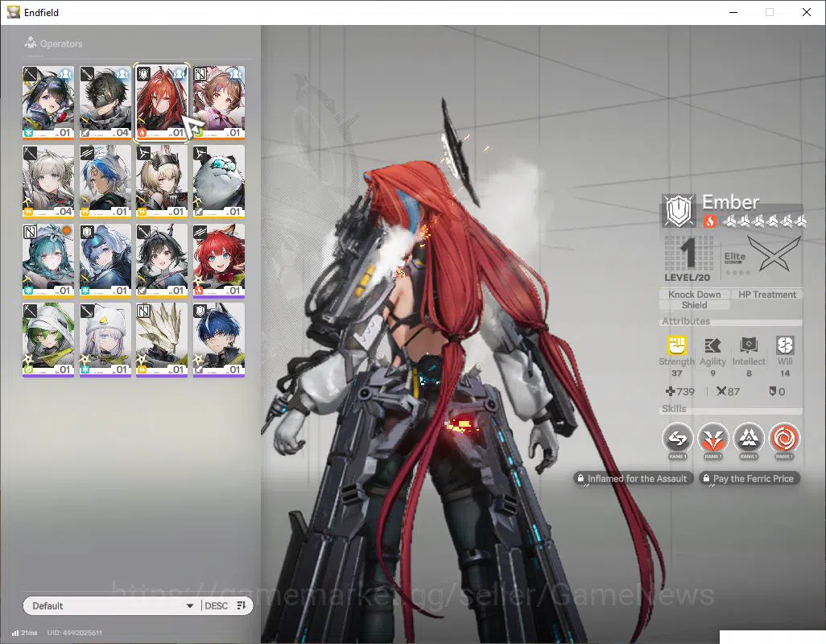Click the locked Inflamed for the Assault talent
This screenshot has height=644, width=826.
click(x=633, y=479)
